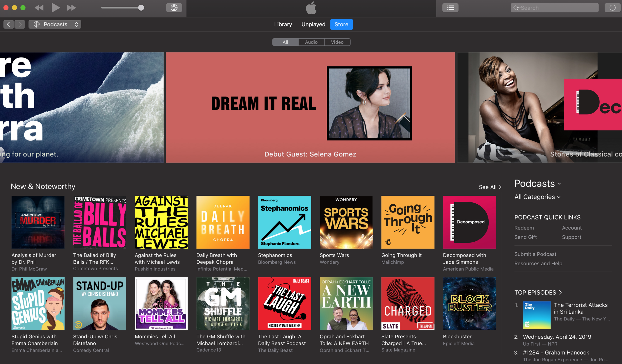The width and height of the screenshot is (622, 364).
Task: Click the search magnifier icon
Action: tap(516, 8)
